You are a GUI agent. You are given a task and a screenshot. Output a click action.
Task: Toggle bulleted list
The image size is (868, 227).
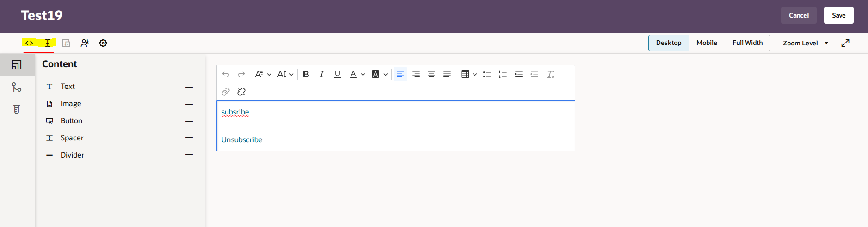coord(487,74)
